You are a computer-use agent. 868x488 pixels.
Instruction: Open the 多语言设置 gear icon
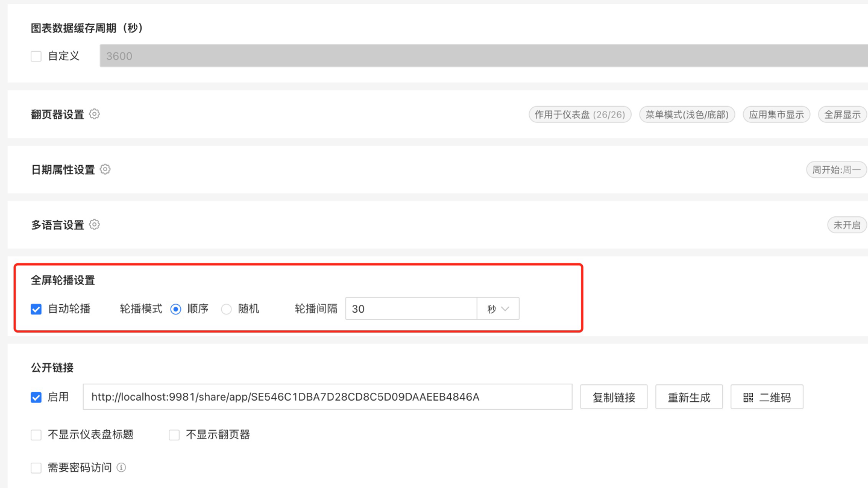pos(94,225)
